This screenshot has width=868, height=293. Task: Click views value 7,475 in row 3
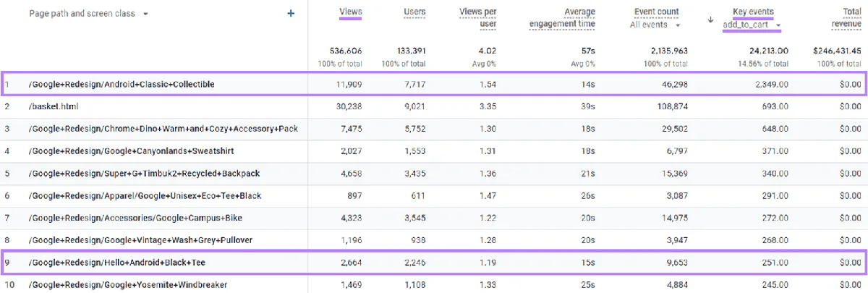click(351, 129)
